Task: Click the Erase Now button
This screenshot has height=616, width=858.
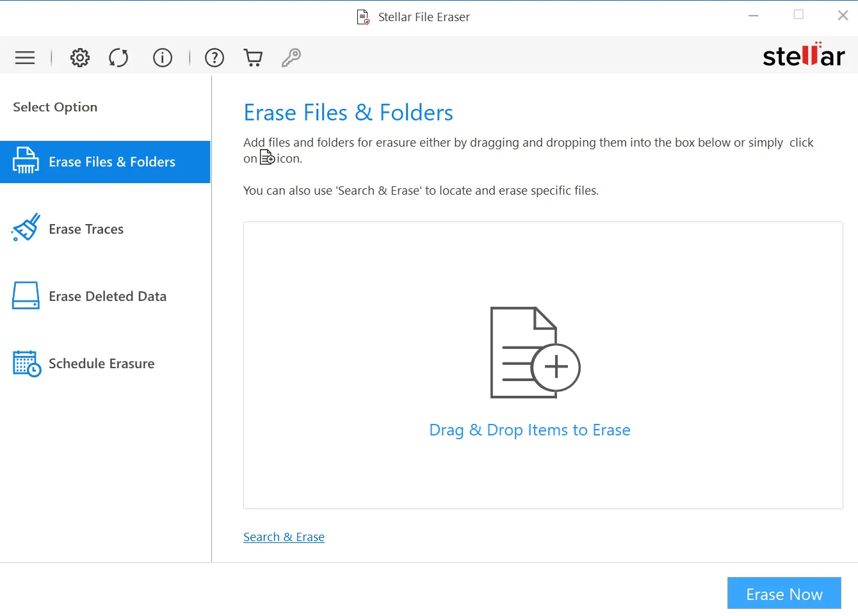Action: click(784, 594)
